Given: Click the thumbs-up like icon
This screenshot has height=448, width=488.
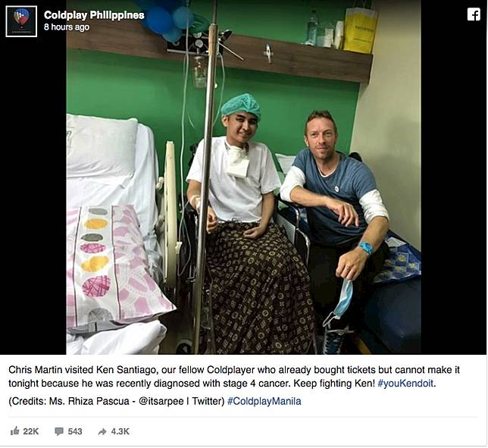Looking at the screenshot, I should [x=14, y=431].
